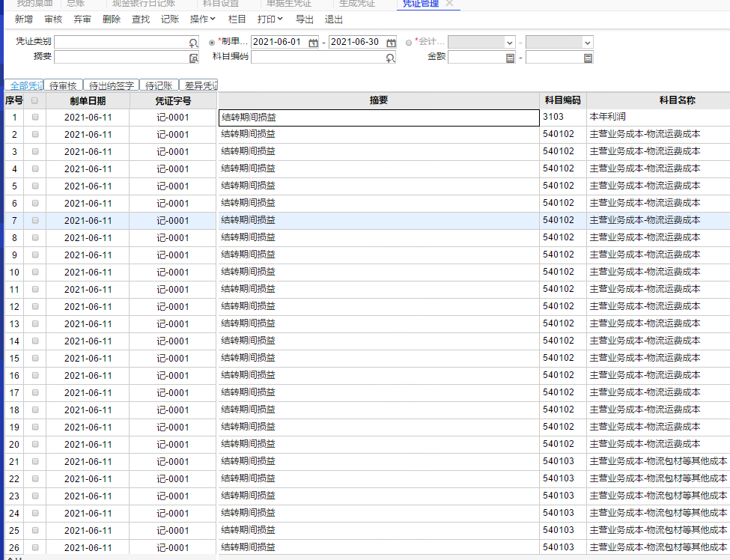Select 主营业务成本-物流运费成本 in row 2
This screenshot has height=560, width=730.
pyautogui.click(x=658, y=135)
